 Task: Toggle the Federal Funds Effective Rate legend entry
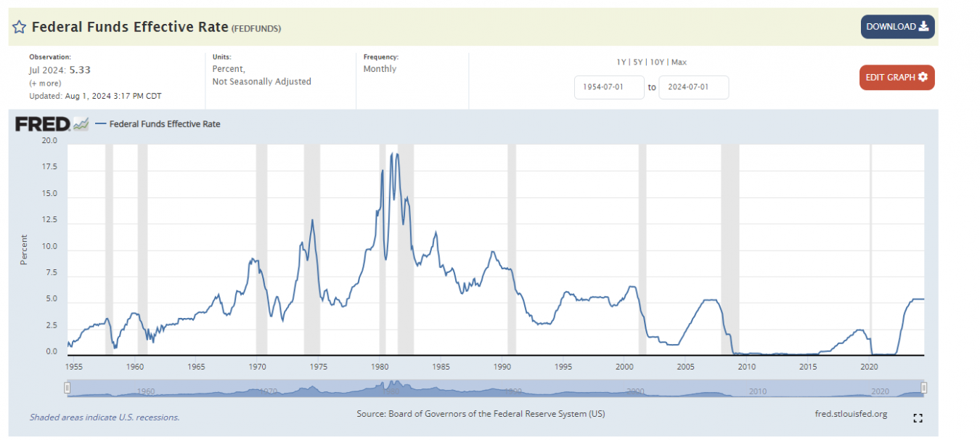pos(165,124)
